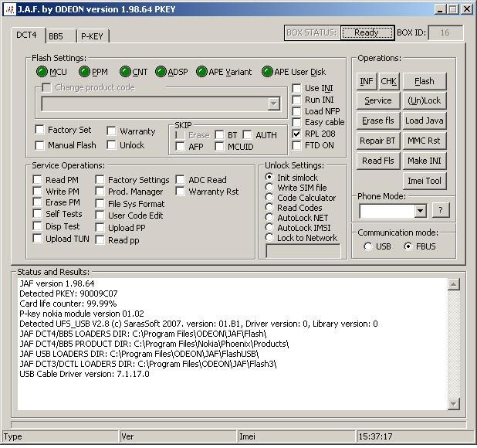Click the Load Java button

(x=425, y=120)
